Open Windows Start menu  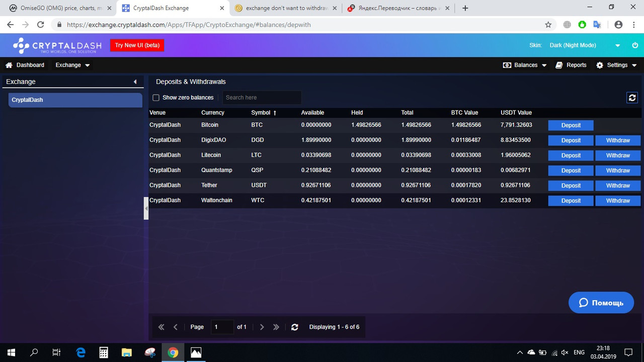(x=11, y=352)
